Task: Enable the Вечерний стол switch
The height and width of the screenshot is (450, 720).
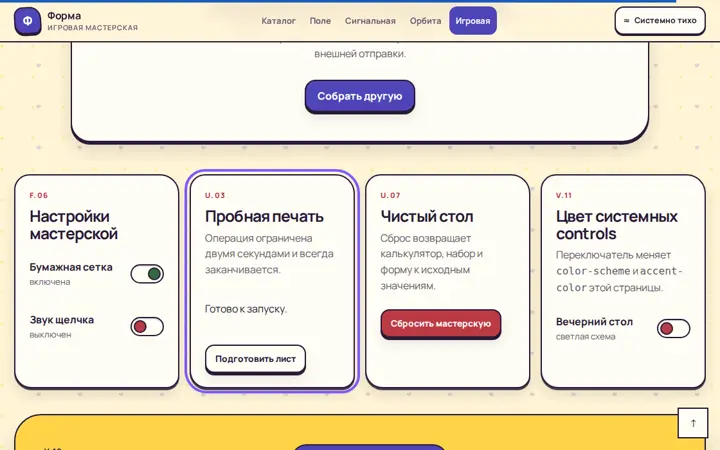Action: (x=673, y=329)
